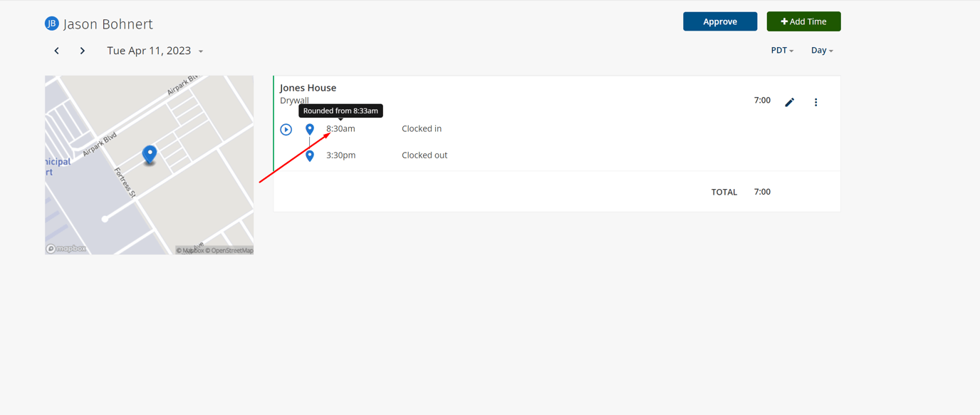Open the Day view dropdown
This screenshot has width=980, height=415.
click(822, 51)
